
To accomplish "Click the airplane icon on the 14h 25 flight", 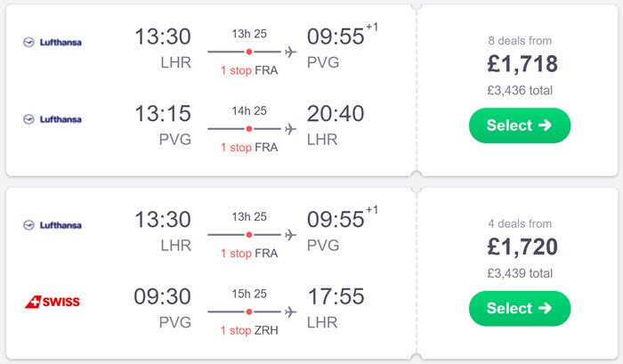I will [x=290, y=129].
